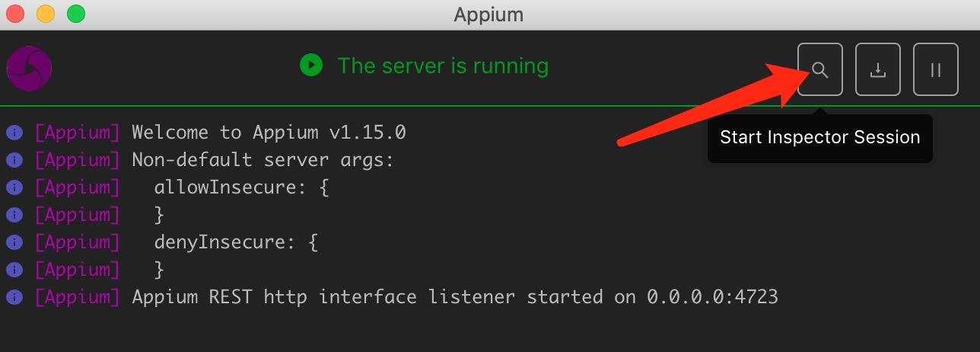This screenshot has height=352, width=980.
Task: Click the info icon beside denyInsecure line
Action: coord(14,242)
